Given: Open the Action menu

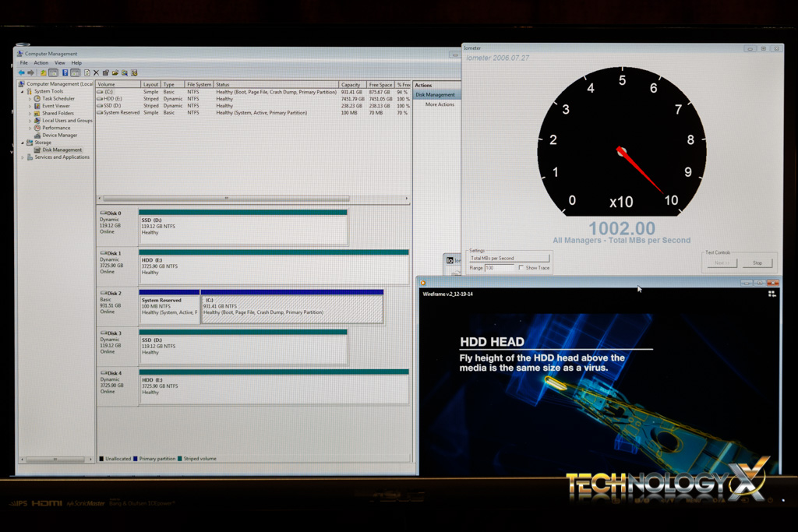Looking at the screenshot, I should 41,63.
